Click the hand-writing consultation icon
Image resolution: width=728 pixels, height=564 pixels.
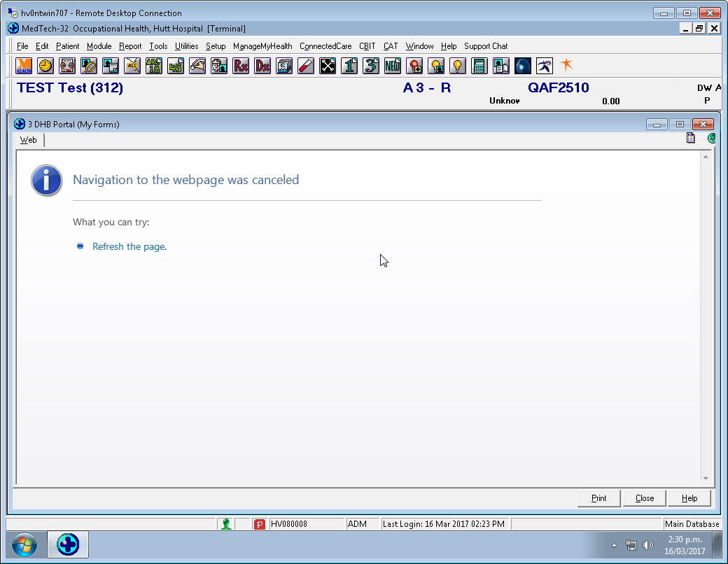pos(197,66)
